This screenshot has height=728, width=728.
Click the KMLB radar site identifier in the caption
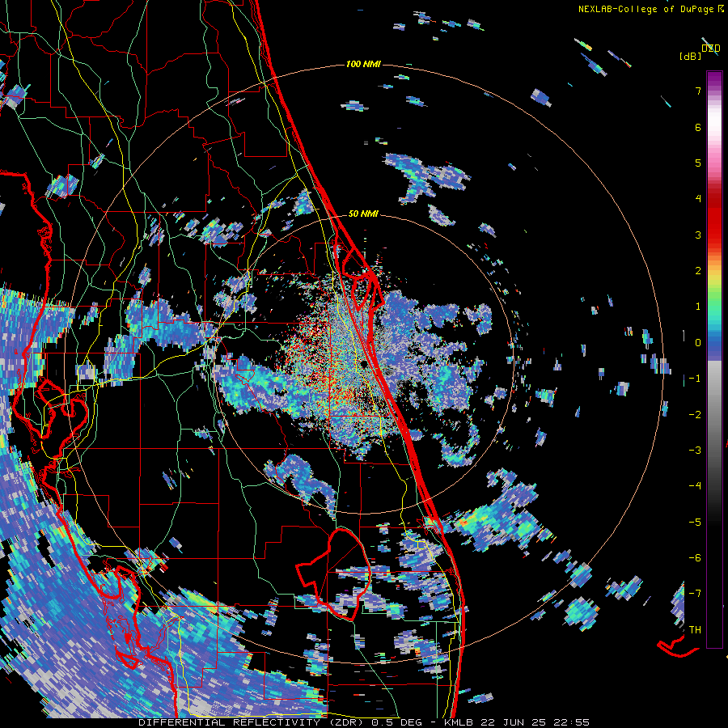coord(459,722)
